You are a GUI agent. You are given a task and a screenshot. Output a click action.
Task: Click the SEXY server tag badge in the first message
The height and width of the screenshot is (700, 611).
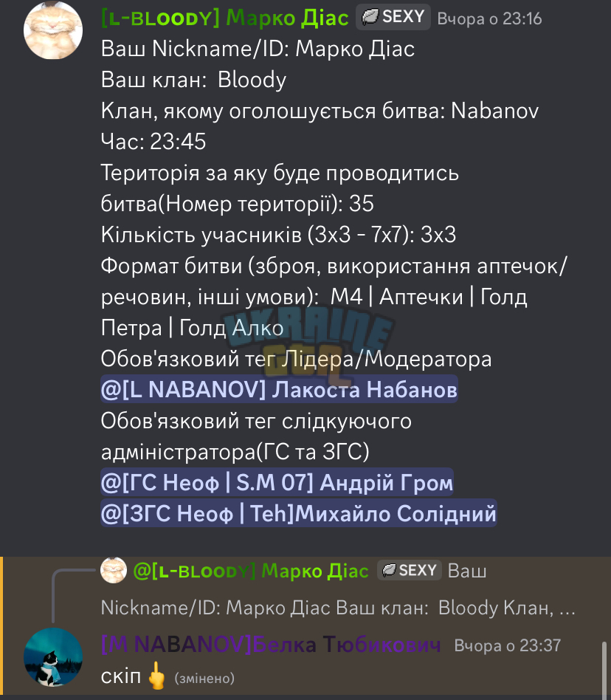tap(393, 17)
